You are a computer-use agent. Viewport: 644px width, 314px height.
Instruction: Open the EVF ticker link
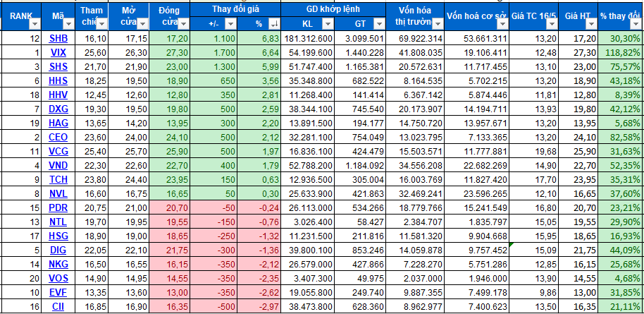(58, 292)
